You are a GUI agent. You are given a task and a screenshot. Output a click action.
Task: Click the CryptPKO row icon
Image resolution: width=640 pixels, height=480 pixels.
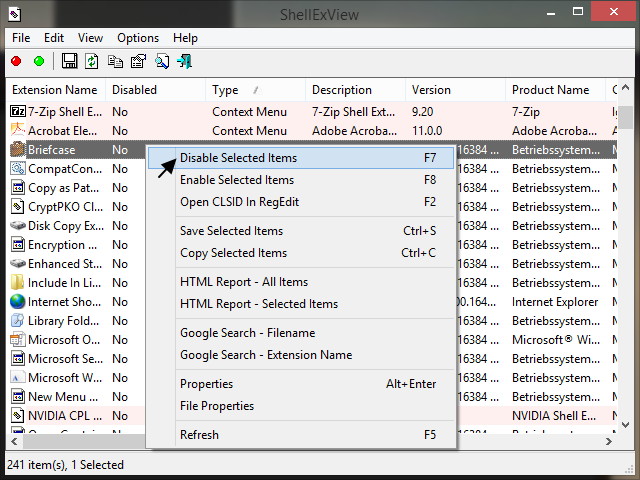point(18,207)
